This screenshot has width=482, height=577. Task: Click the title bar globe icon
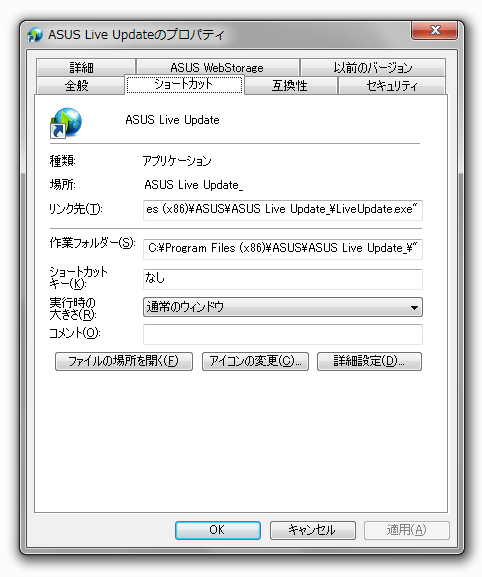35,35
